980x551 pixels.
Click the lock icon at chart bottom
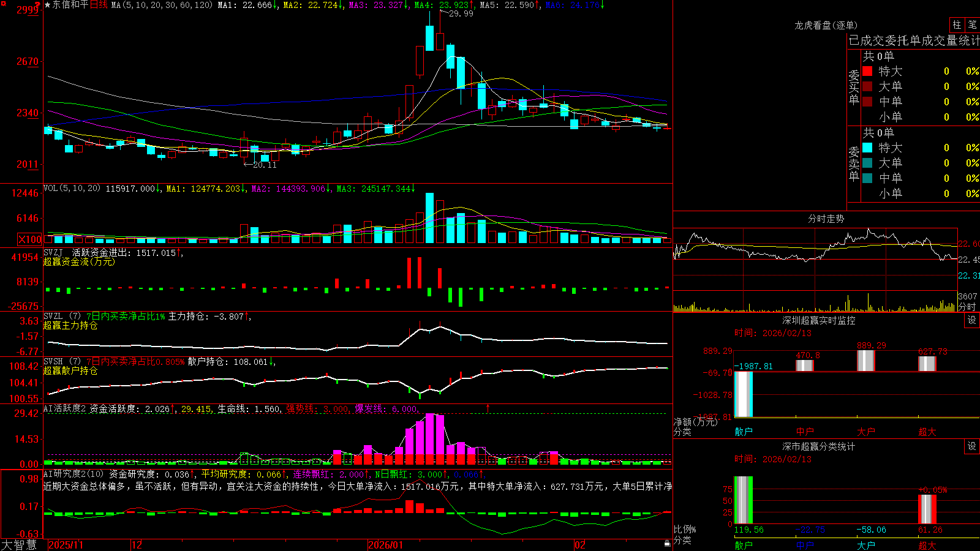[x=667, y=544]
